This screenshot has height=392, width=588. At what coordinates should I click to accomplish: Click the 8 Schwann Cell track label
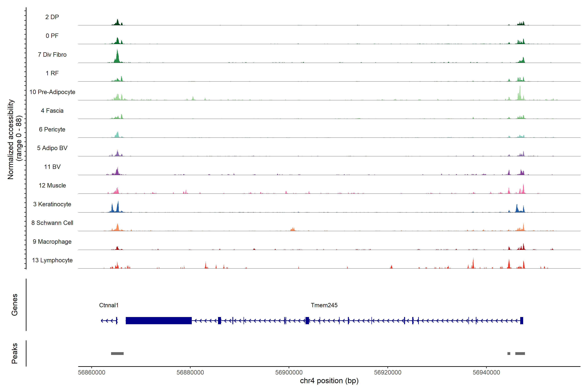coord(52,223)
